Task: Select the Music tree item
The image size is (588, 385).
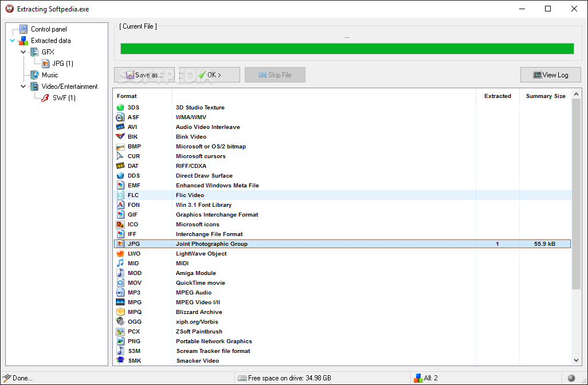Action: pos(50,75)
